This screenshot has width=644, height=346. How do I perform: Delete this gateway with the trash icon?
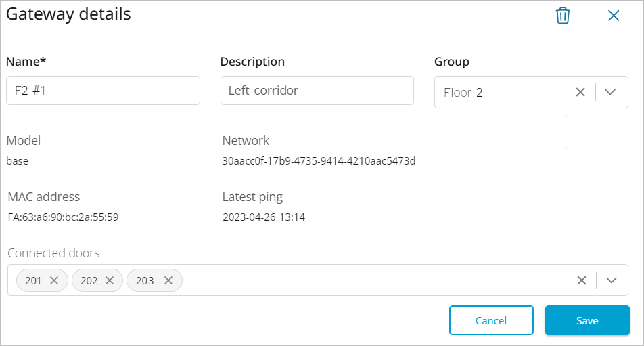[562, 16]
